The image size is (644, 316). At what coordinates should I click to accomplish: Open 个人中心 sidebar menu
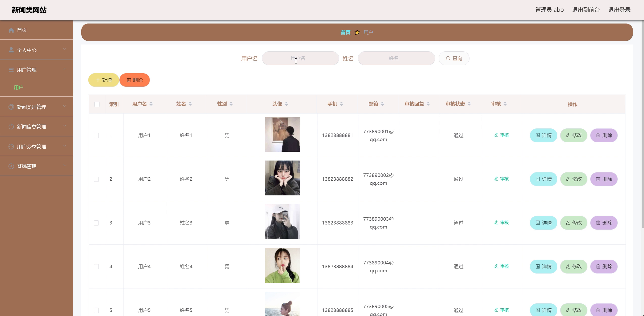point(36,50)
